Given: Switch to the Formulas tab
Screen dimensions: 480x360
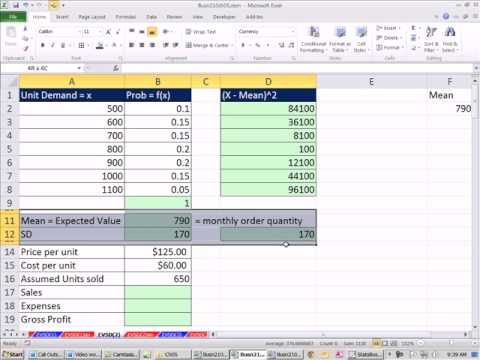Looking at the screenshot, I should [126, 17].
